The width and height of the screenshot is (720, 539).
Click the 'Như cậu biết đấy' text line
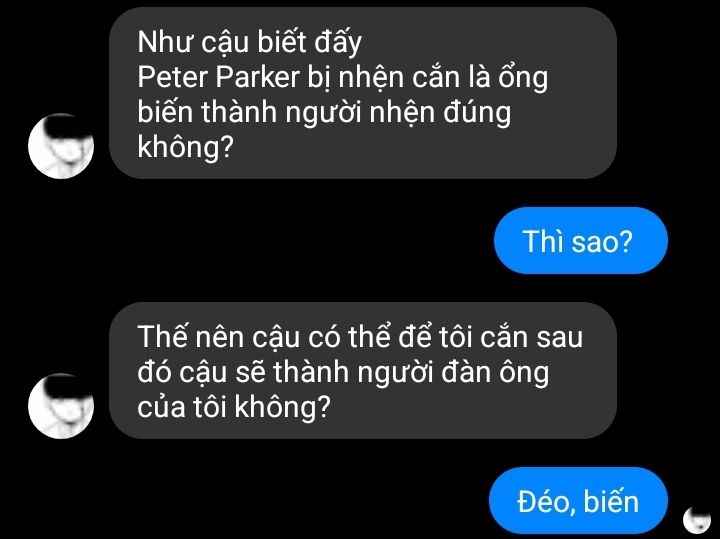click(249, 43)
